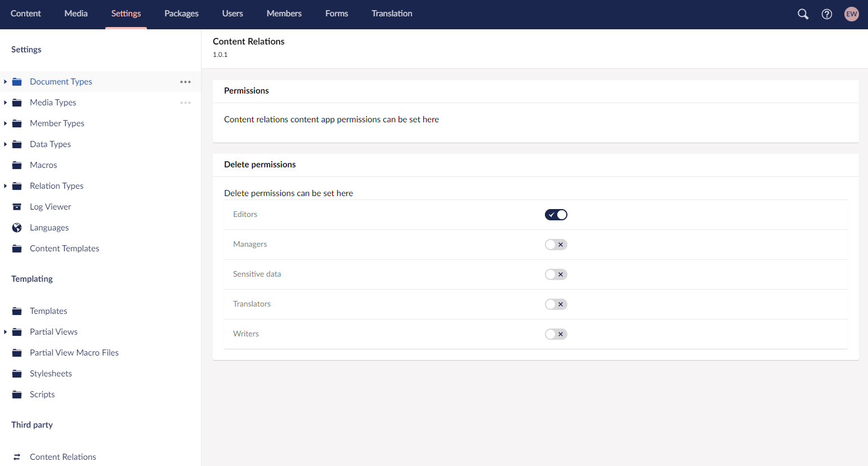Click the Media Types folder icon
This screenshot has width=868, height=466.
pos(17,103)
